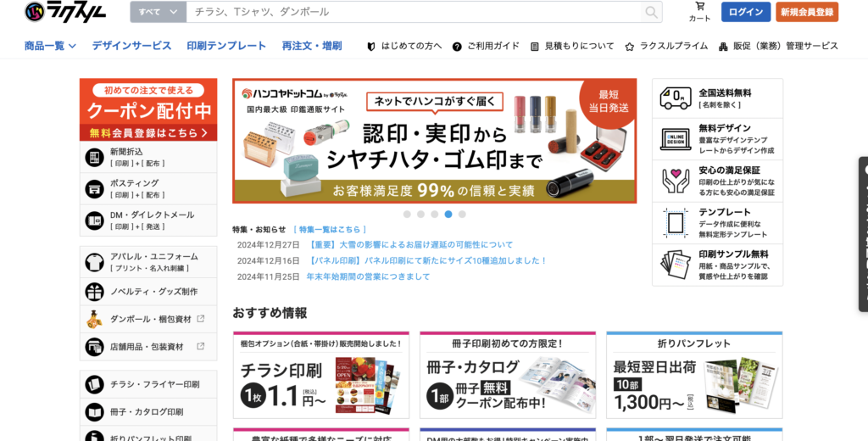Click the ログイン button

(x=746, y=12)
